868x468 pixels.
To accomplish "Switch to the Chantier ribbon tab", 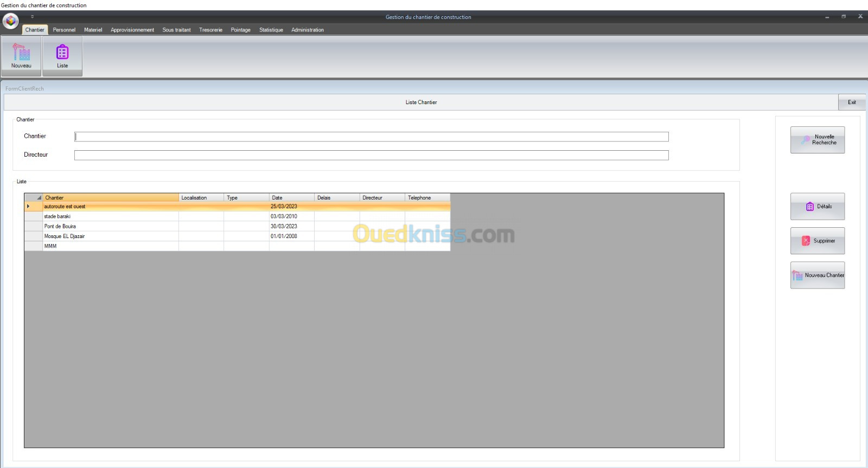I will click(35, 30).
